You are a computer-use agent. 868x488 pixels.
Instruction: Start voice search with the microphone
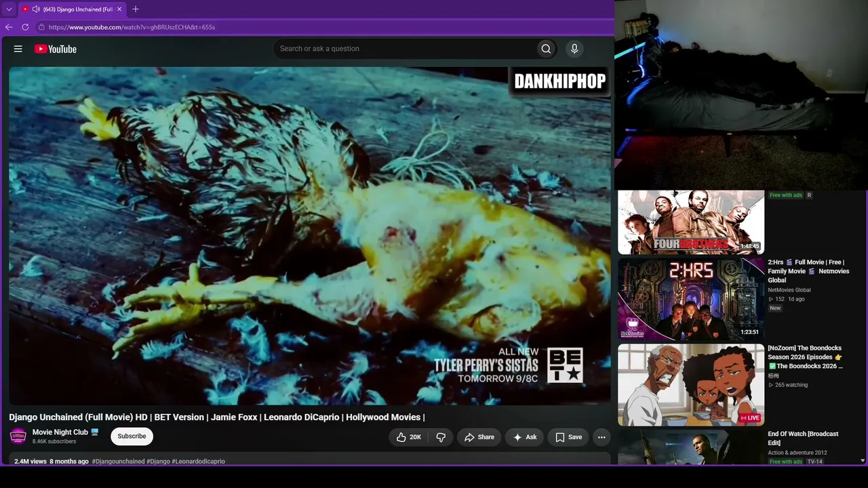574,49
